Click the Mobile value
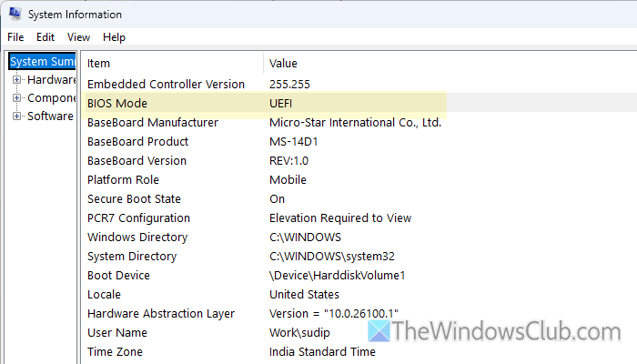 [x=288, y=179]
